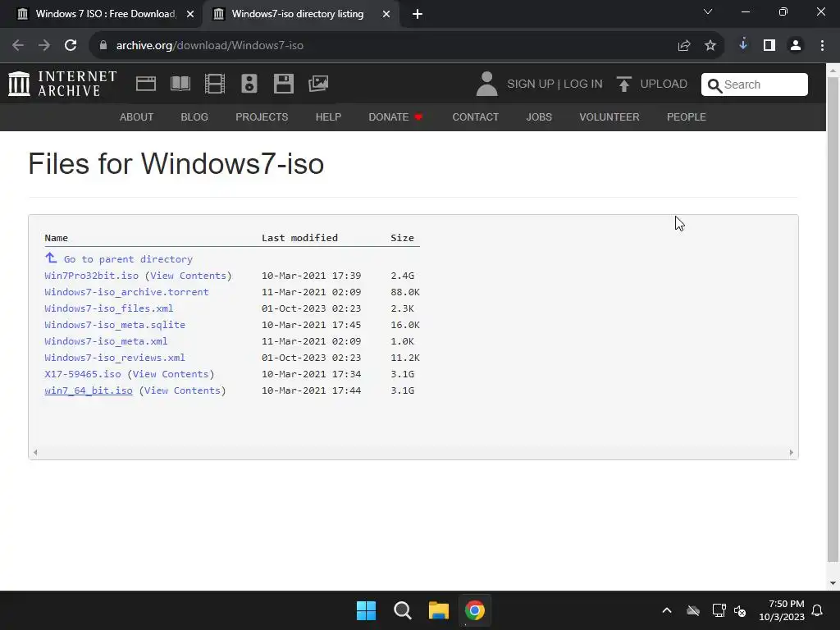Close the directory listing tab
This screenshot has height=630, width=840.
point(386,15)
